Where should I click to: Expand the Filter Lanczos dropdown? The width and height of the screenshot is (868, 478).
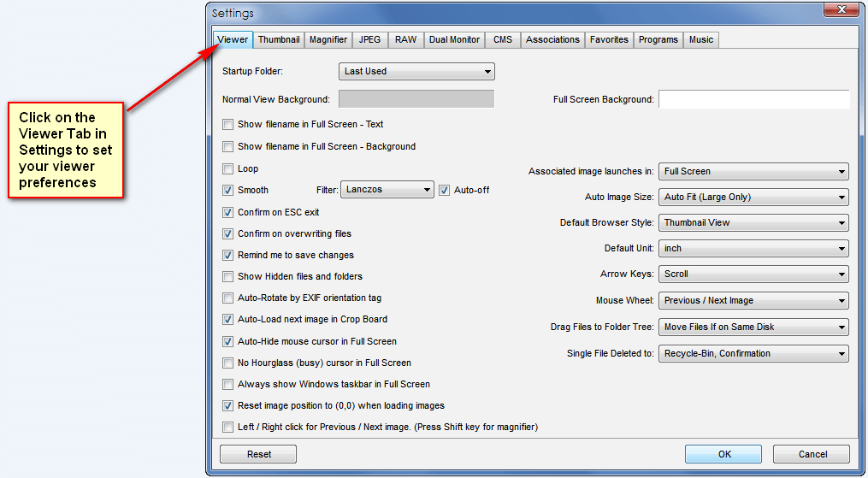pyautogui.click(x=387, y=190)
